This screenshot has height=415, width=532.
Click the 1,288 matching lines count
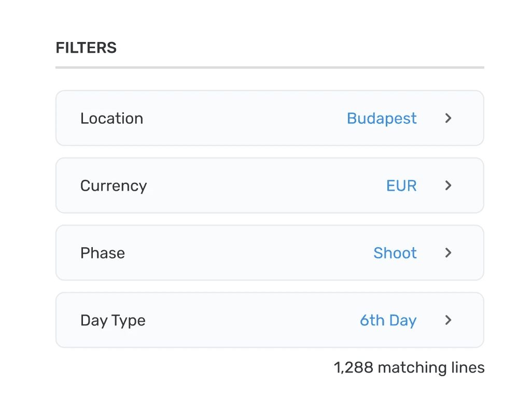pos(409,368)
